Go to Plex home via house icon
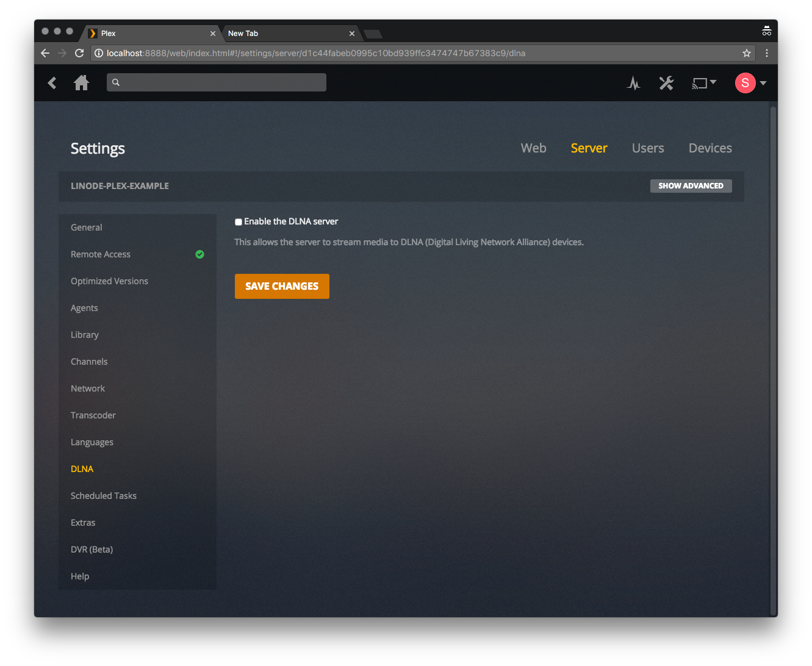This screenshot has width=812, height=666. pyautogui.click(x=81, y=83)
